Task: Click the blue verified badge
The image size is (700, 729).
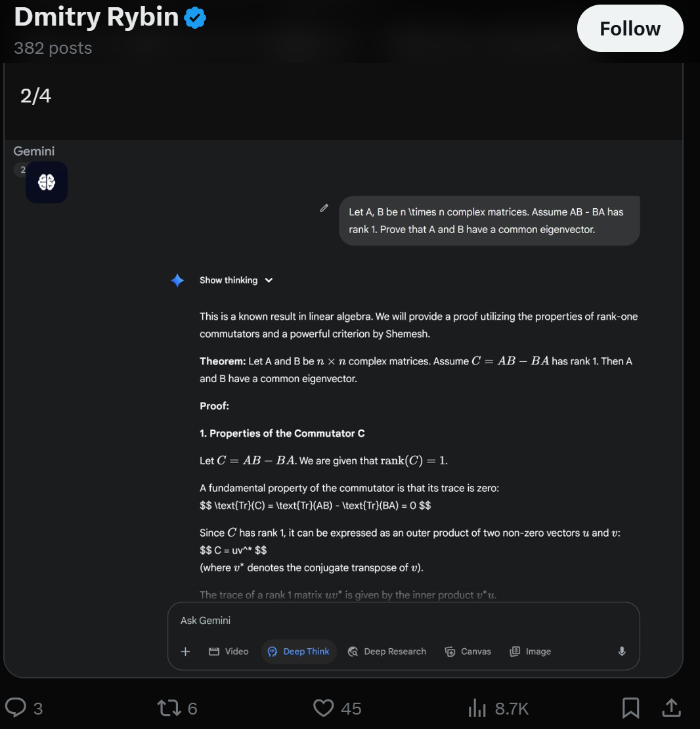Action: point(195,18)
